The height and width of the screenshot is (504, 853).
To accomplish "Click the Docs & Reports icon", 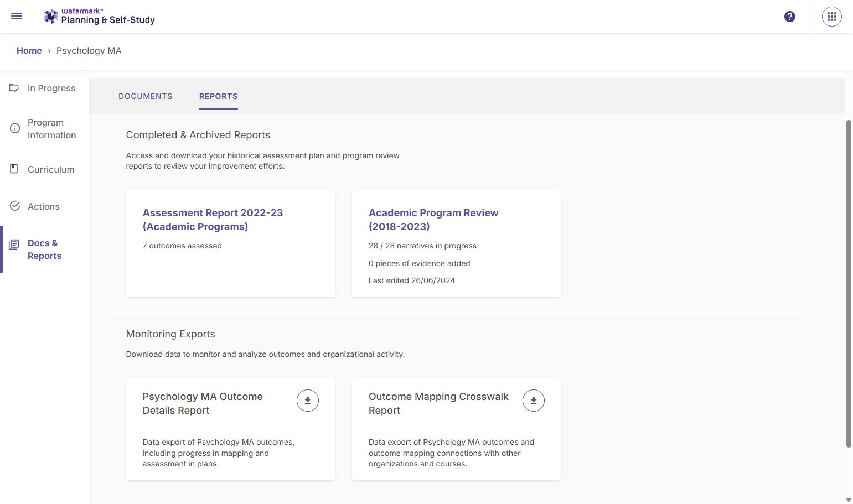I will (x=14, y=245).
